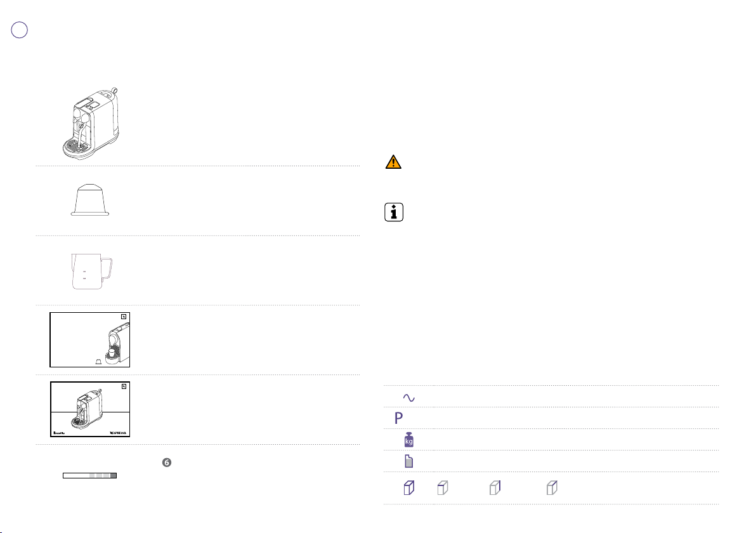Click the empty purple circle at page top
The width and height of the screenshot is (756, 533).
pyautogui.click(x=19, y=30)
